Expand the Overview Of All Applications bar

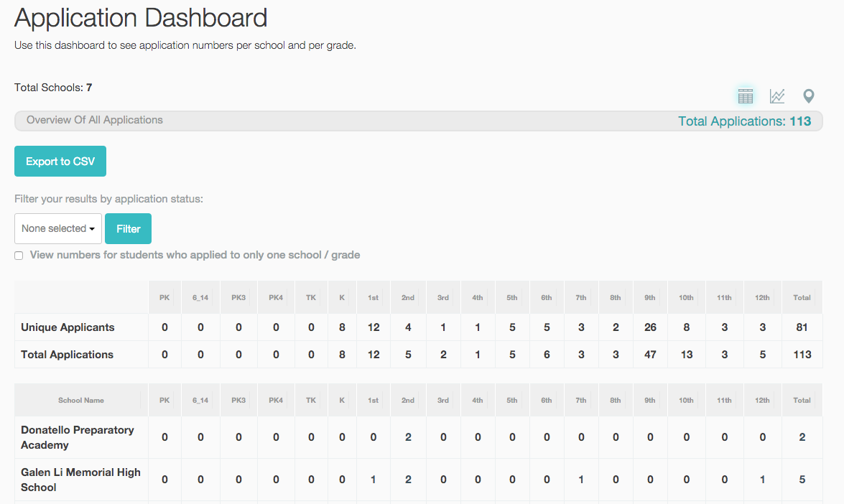click(x=418, y=121)
